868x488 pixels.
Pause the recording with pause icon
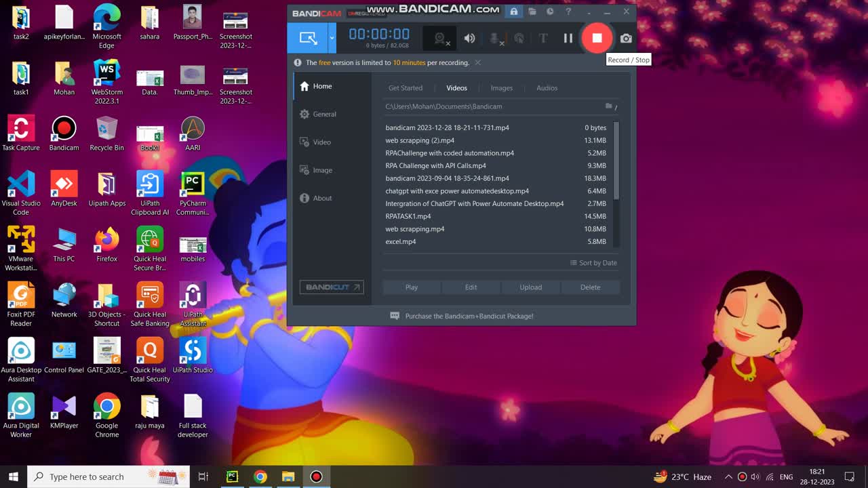568,39
